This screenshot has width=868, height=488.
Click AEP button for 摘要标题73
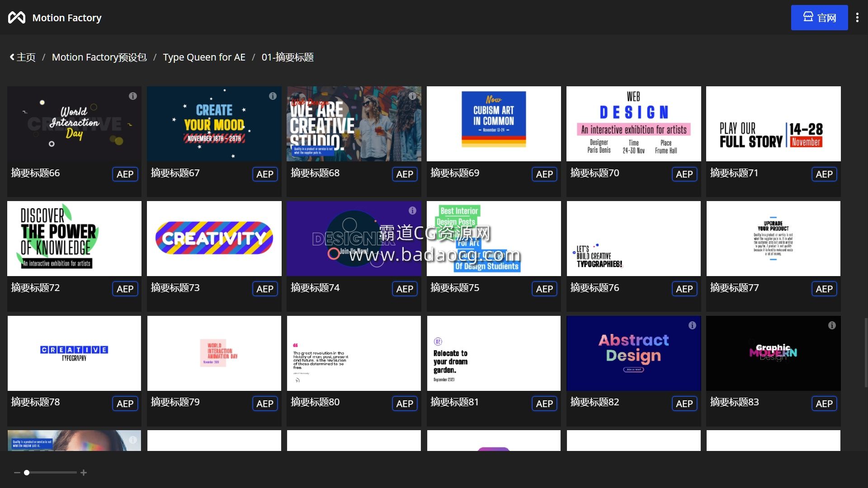(x=264, y=289)
